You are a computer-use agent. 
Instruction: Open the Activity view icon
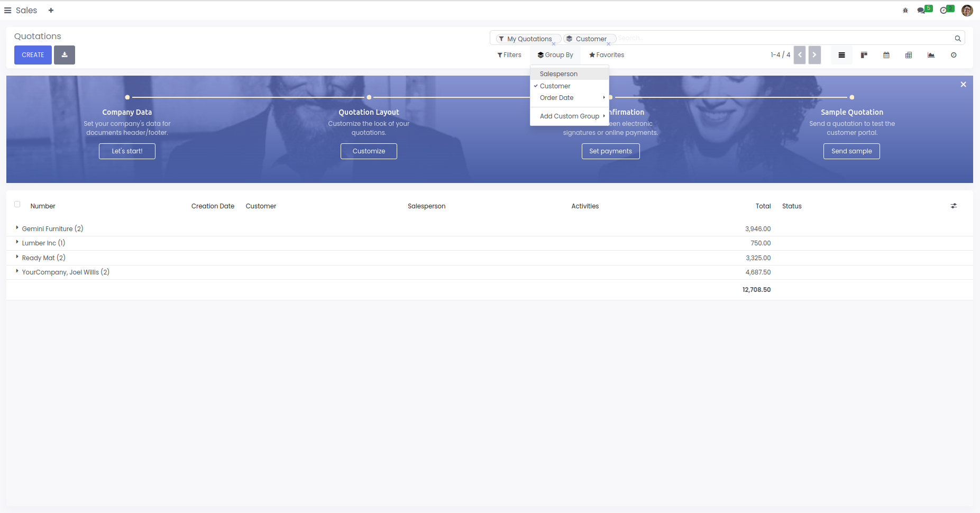point(954,55)
